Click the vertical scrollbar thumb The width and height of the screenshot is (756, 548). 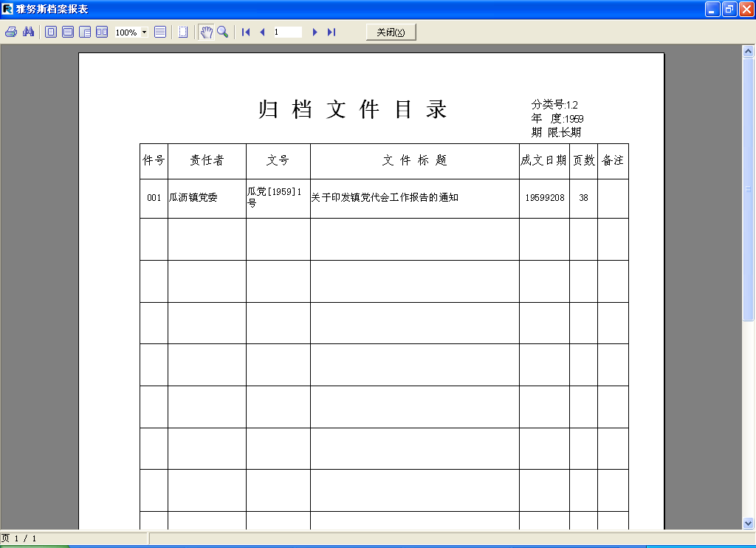click(749, 190)
